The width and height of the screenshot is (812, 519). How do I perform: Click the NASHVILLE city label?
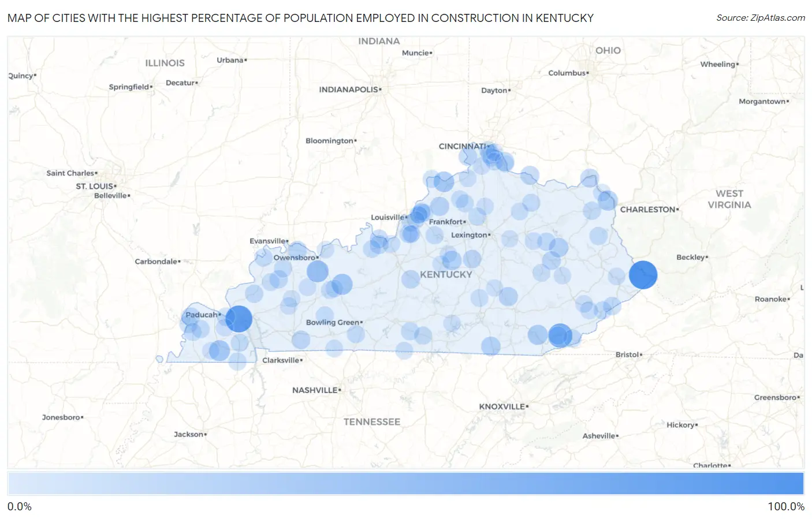click(x=315, y=390)
